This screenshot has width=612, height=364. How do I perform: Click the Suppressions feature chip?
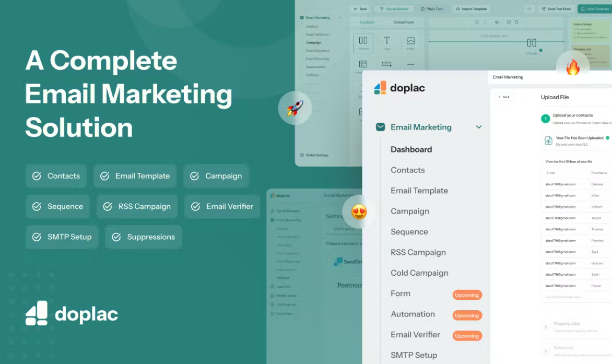coord(143,237)
